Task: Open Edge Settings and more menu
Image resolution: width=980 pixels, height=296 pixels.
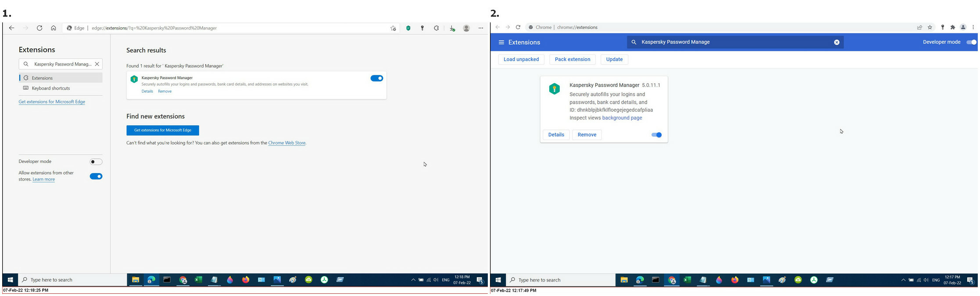Action: (x=481, y=28)
